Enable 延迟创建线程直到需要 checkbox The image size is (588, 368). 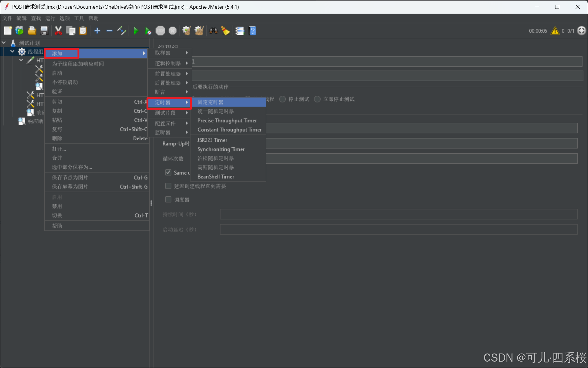168,186
